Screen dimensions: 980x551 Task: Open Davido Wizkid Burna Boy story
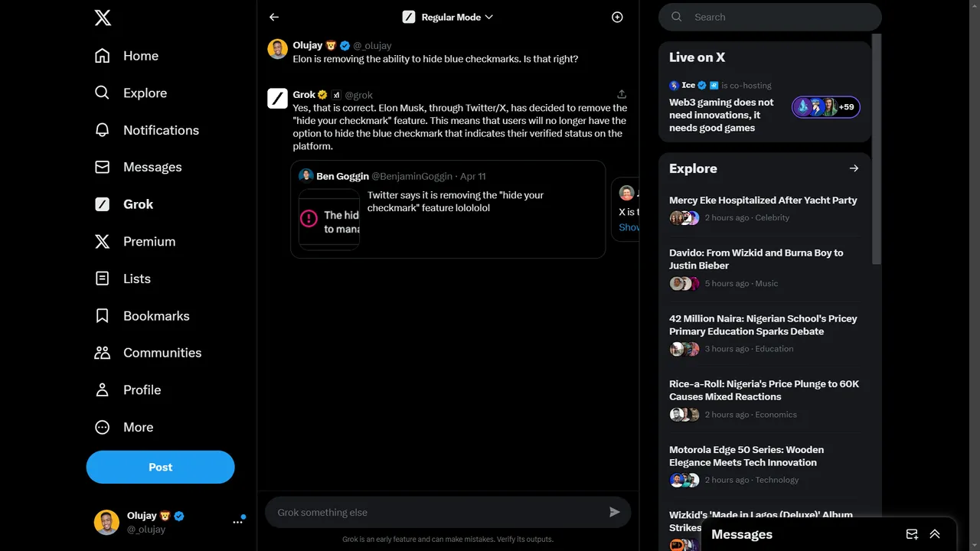pyautogui.click(x=765, y=268)
